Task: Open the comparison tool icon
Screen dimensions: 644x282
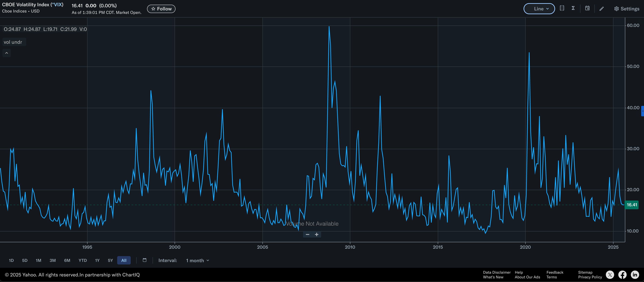Action: click(562, 8)
